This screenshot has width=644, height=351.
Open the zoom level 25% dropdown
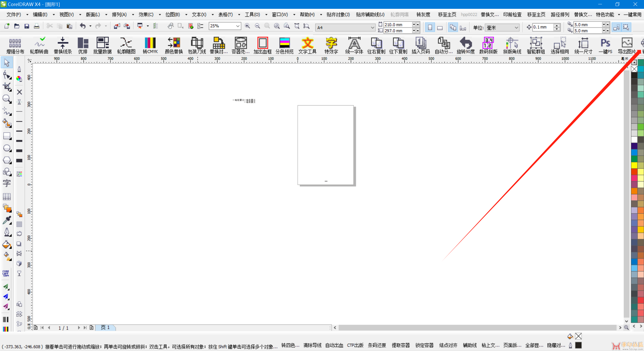point(238,26)
